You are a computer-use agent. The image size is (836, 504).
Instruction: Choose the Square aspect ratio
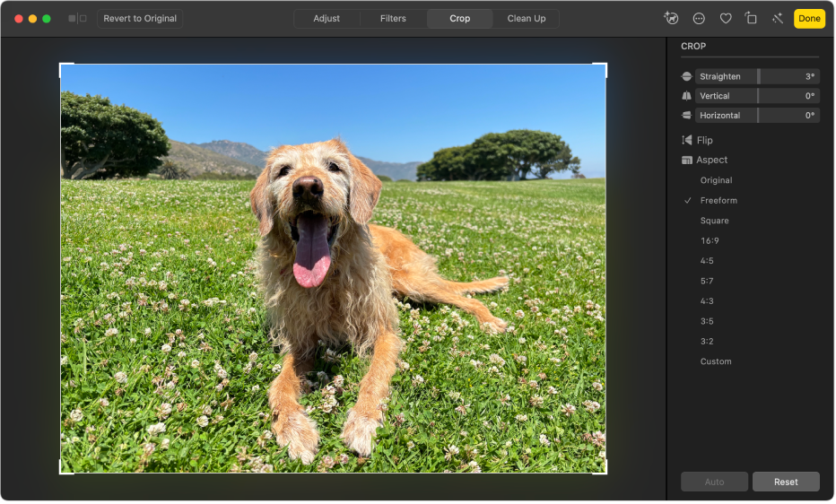click(714, 221)
